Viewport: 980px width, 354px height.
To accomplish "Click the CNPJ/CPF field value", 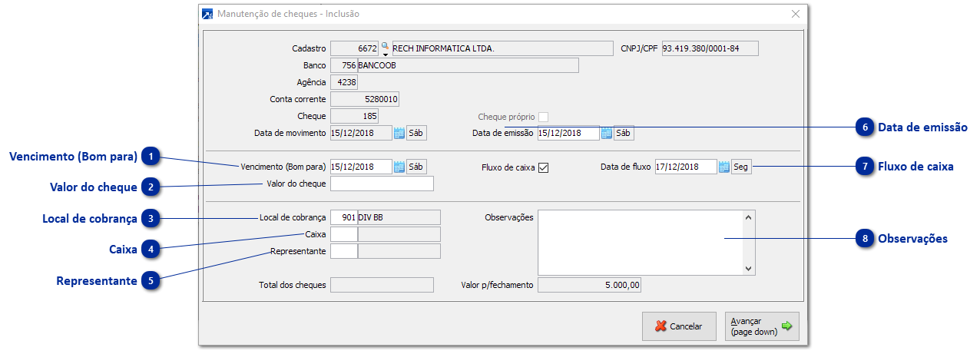I will pyautogui.click(x=709, y=48).
